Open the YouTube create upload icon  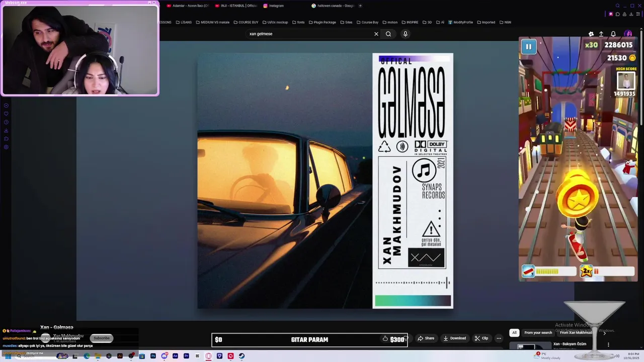601,34
